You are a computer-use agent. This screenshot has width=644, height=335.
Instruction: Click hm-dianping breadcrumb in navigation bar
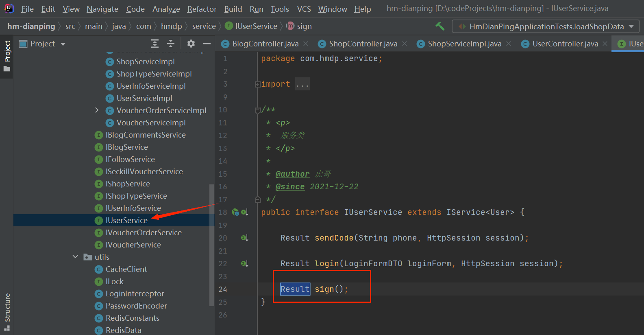pos(31,26)
